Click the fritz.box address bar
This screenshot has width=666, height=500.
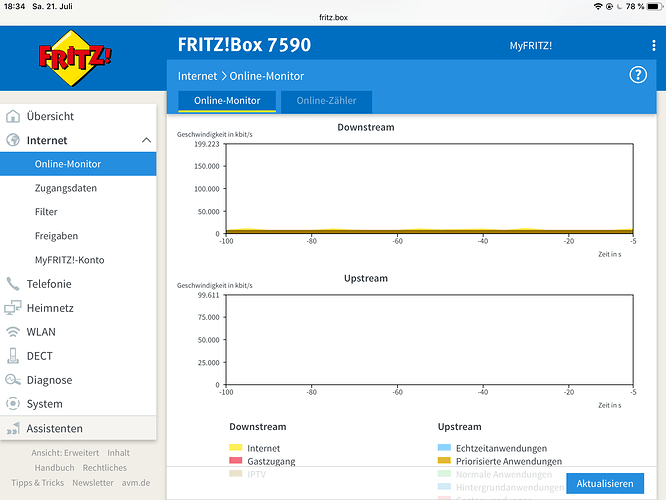(333, 17)
